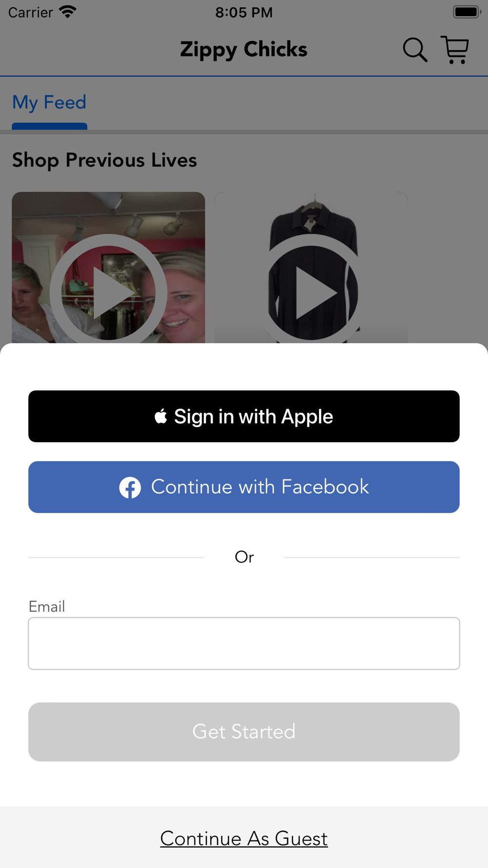Image resolution: width=488 pixels, height=868 pixels.
Task: Select the two women video thumbnail
Action: (108, 268)
